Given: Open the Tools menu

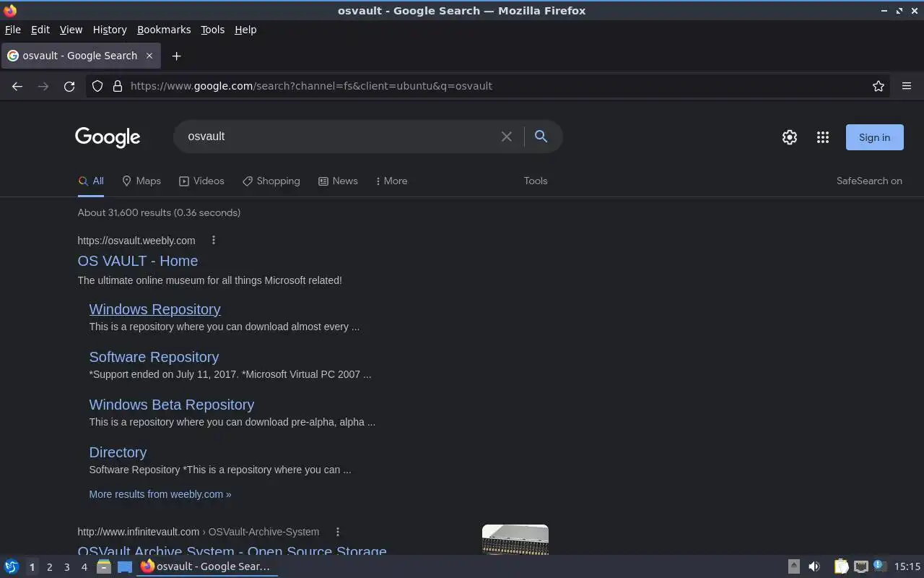Looking at the screenshot, I should tap(212, 30).
